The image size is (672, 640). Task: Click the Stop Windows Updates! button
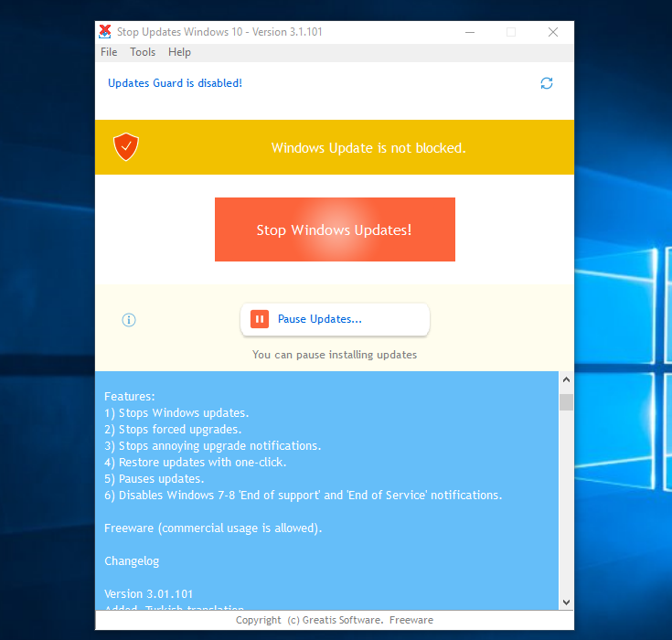click(335, 229)
